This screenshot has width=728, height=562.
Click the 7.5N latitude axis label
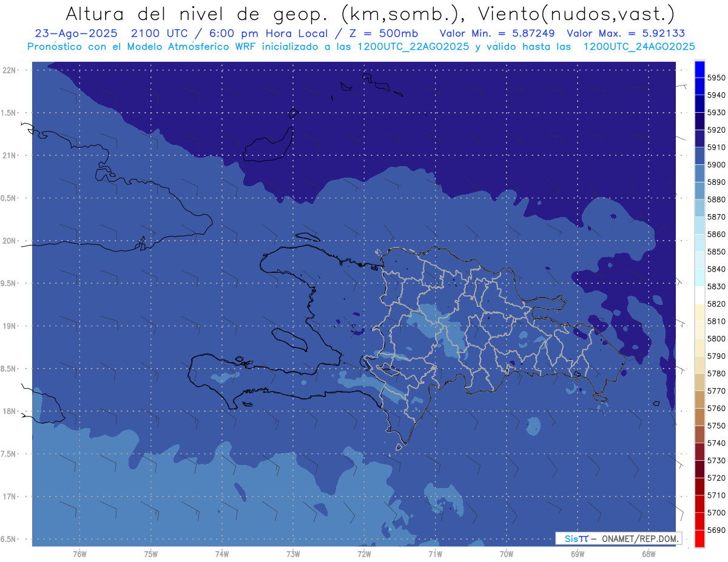(x=8, y=454)
